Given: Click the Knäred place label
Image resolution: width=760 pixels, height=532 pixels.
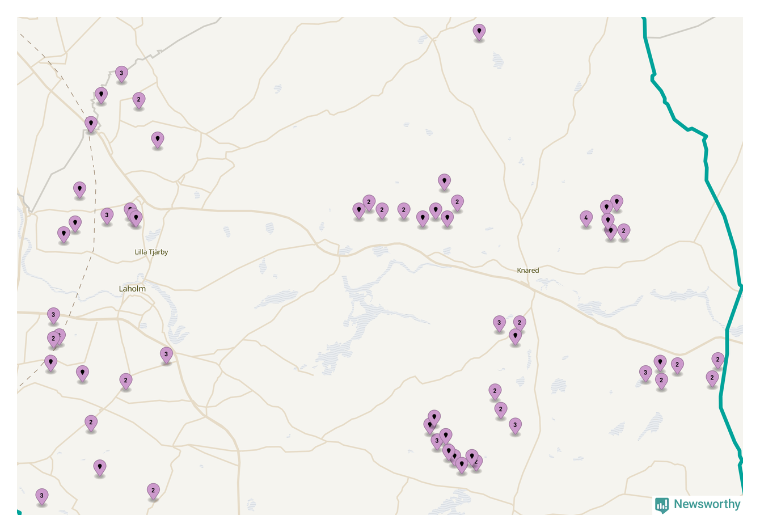Looking at the screenshot, I should point(528,271).
